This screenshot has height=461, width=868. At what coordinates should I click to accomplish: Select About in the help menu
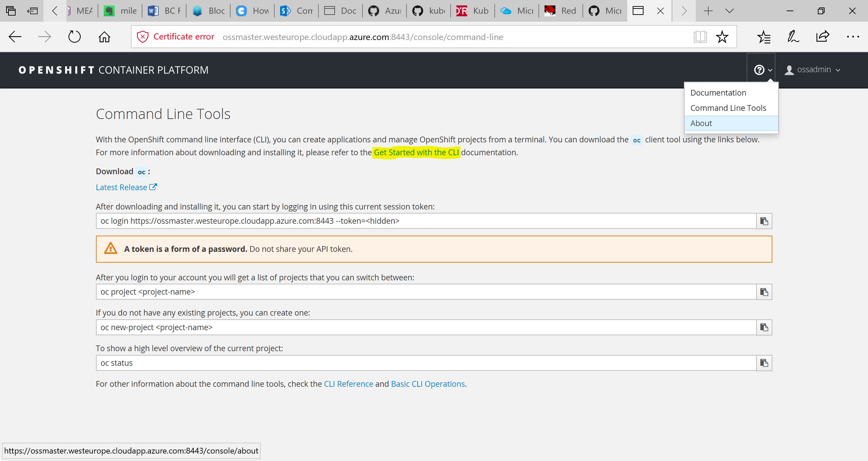(x=701, y=123)
